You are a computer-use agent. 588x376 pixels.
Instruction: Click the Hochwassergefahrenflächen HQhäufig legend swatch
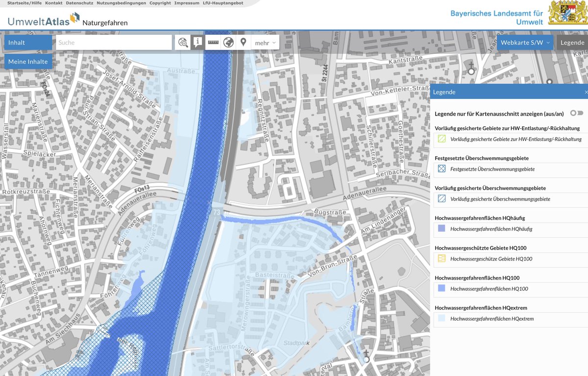coord(442,229)
